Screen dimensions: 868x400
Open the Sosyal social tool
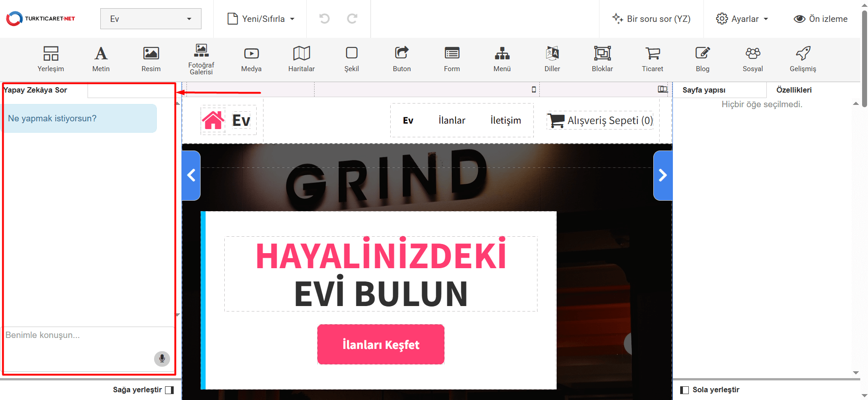pyautogui.click(x=753, y=59)
